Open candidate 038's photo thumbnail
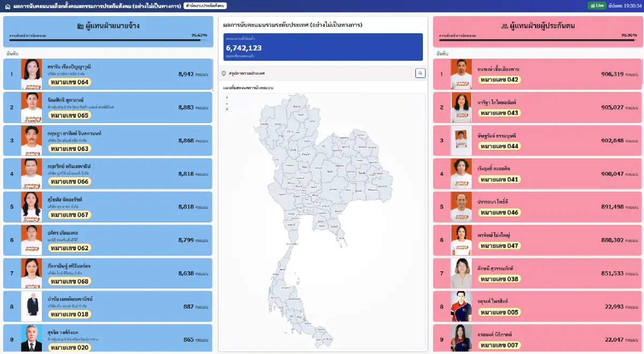Screen dimensions: 644x354 pyautogui.click(x=461, y=273)
